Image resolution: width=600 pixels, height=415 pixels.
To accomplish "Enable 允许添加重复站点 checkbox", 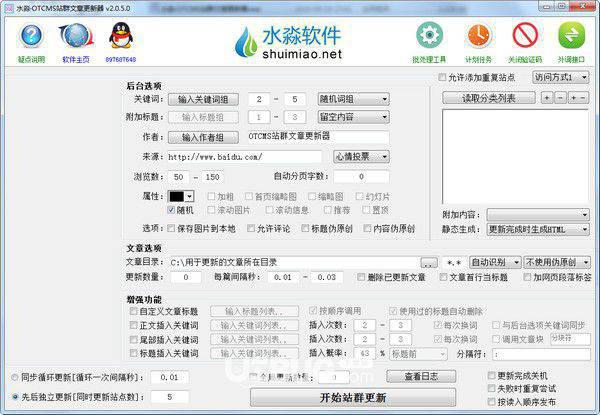I will click(442, 78).
